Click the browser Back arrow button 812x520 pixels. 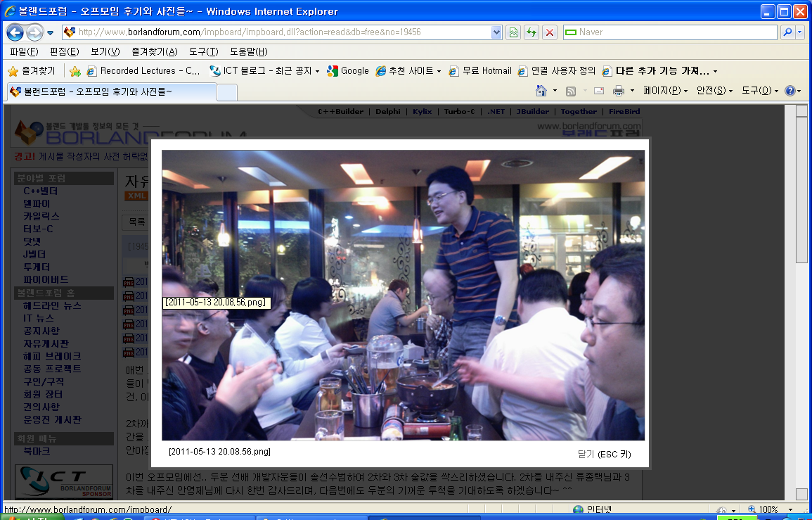[15, 32]
